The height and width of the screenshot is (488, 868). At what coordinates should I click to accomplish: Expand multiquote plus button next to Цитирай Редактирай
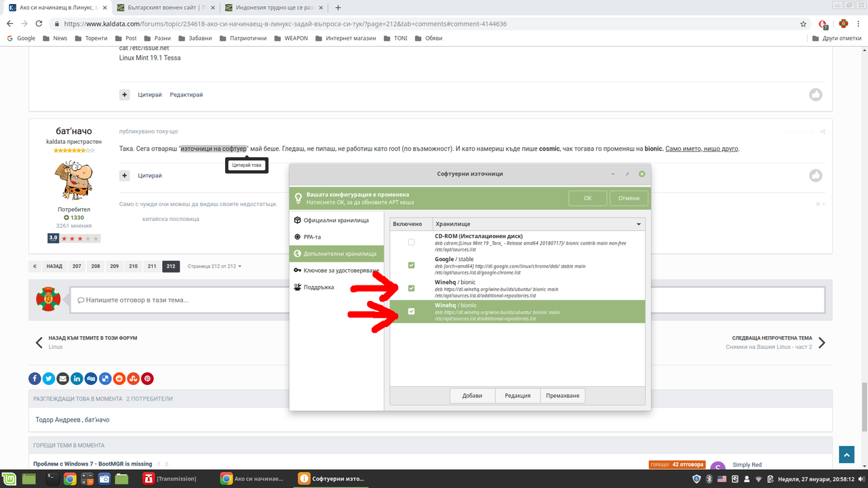[125, 95]
